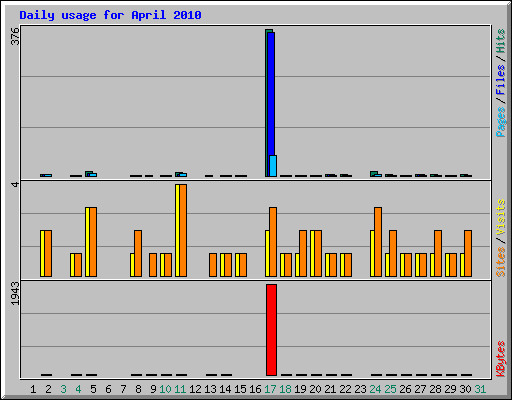Select the yellow Visits bar for day 5
Image resolution: width=512 pixels, height=400 pixels.
[87, 242]
